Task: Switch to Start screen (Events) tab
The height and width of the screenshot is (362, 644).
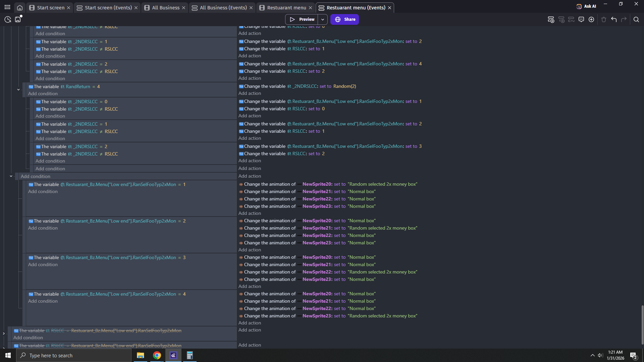Action: (x=108, y=7)
